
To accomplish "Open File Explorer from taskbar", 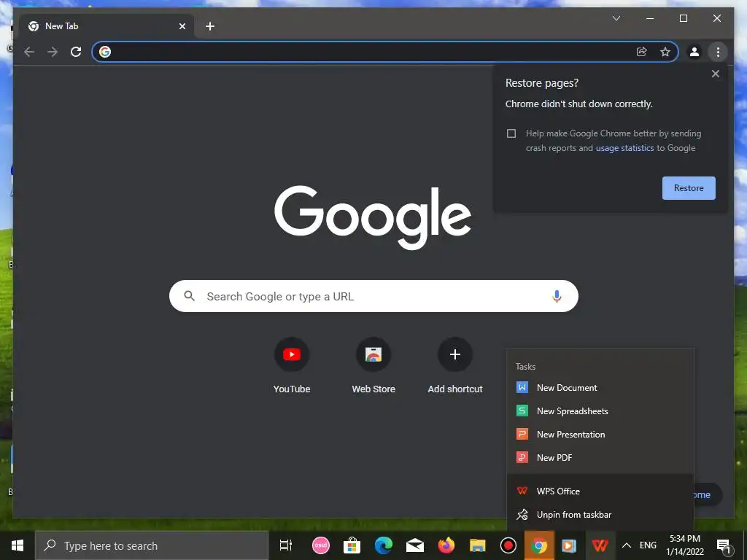I will coord(477,545).
